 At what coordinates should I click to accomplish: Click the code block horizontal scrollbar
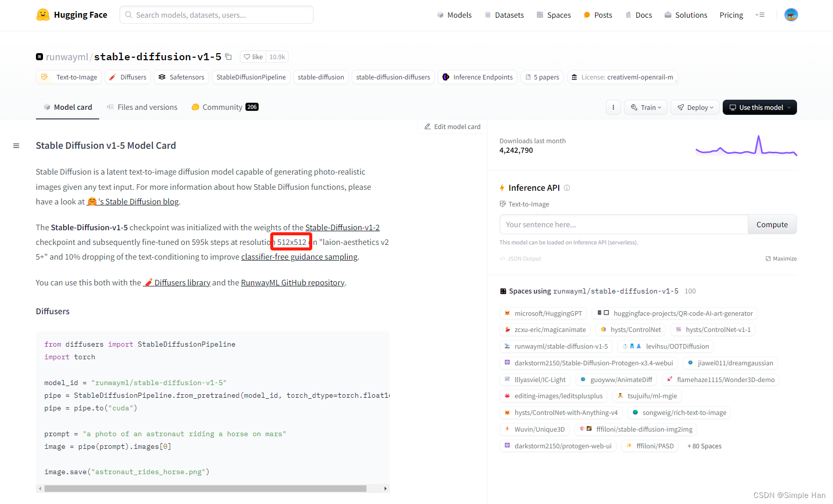click(205, 489)
